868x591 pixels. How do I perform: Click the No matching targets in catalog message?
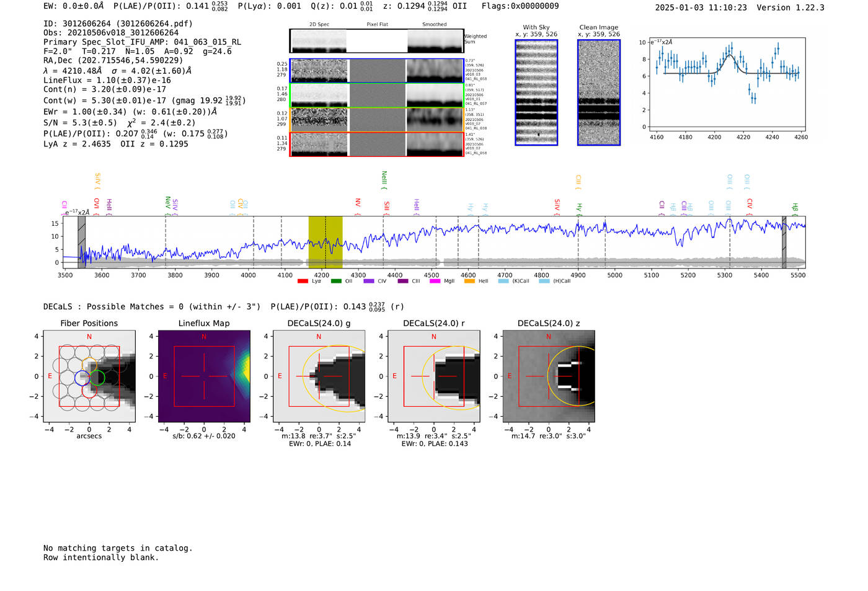(x=118, y=548)
